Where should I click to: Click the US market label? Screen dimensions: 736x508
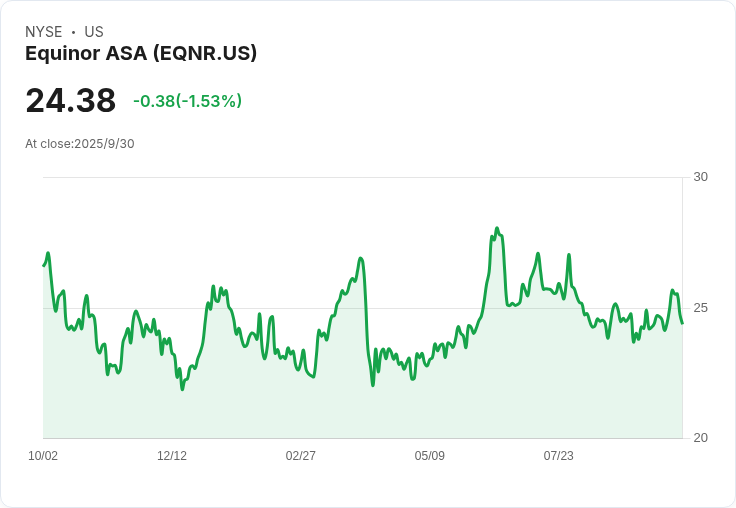[94, 32]
